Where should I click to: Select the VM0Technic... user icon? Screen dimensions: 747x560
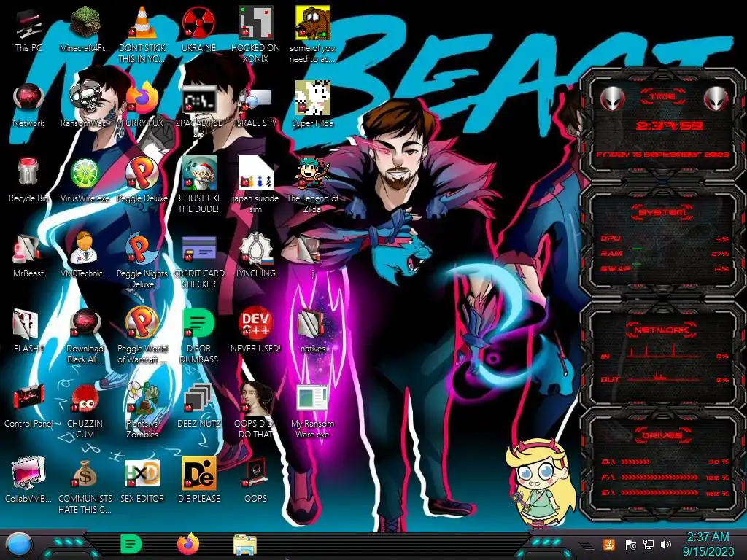85,249
